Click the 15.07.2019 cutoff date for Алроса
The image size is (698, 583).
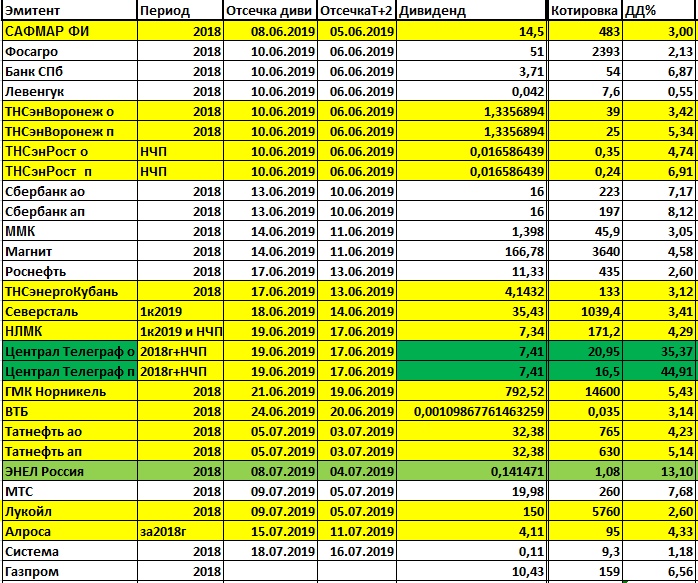pos(270,531)
